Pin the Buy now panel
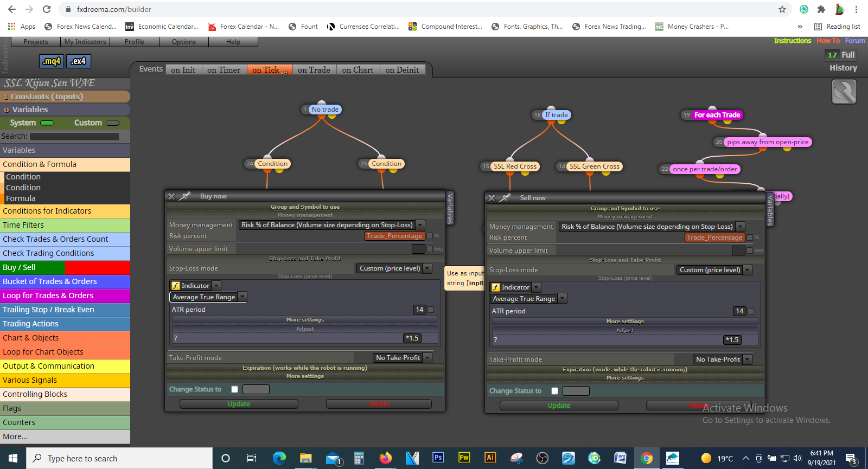Viewport: 868px width, 469px height. pos(185,196)
